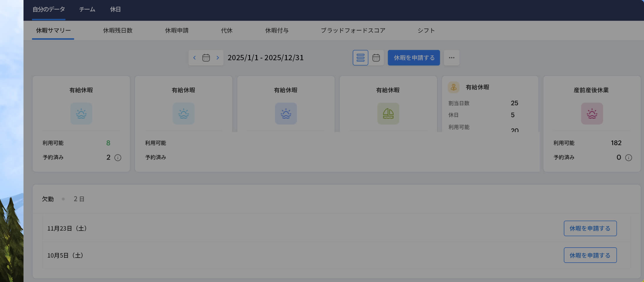This screenshot has height=282, width=644.
Task: Click the purple sun icon on third 有給休暇 card
Action: [x=286, y=113]
